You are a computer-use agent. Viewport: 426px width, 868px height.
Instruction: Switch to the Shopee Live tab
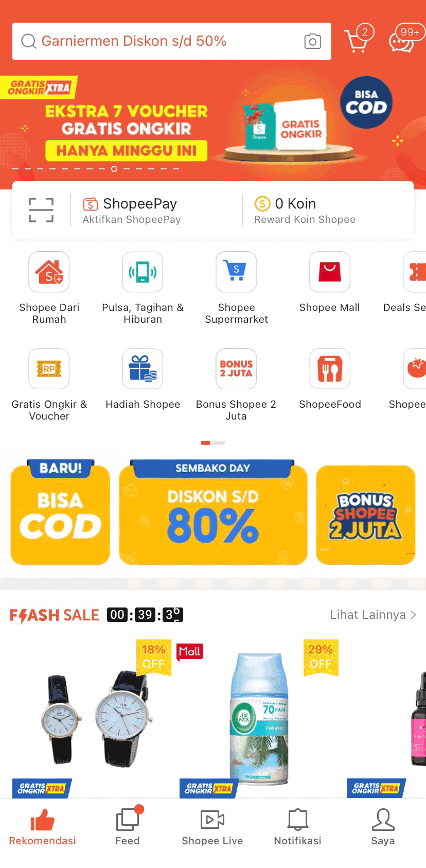(212, 826)
